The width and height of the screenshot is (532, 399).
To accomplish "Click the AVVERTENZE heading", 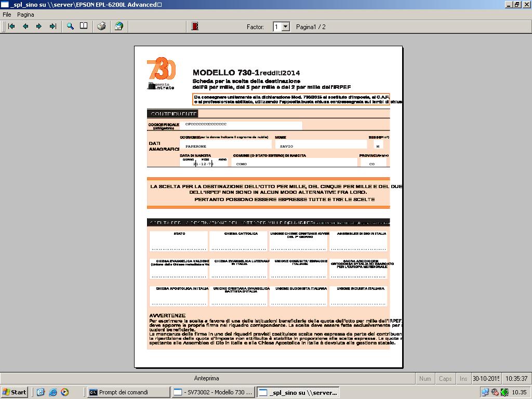I will (167, 315).
